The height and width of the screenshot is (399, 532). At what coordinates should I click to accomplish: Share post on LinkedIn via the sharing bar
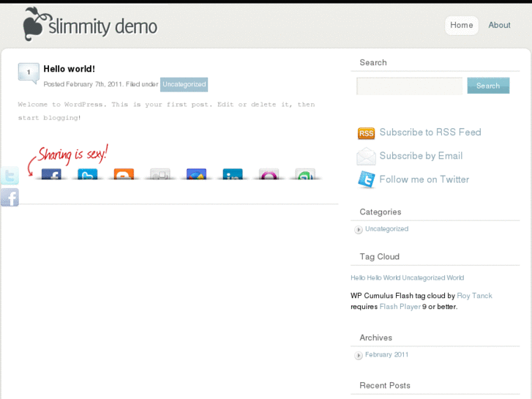pyautogui.click(x=233, y=174)
